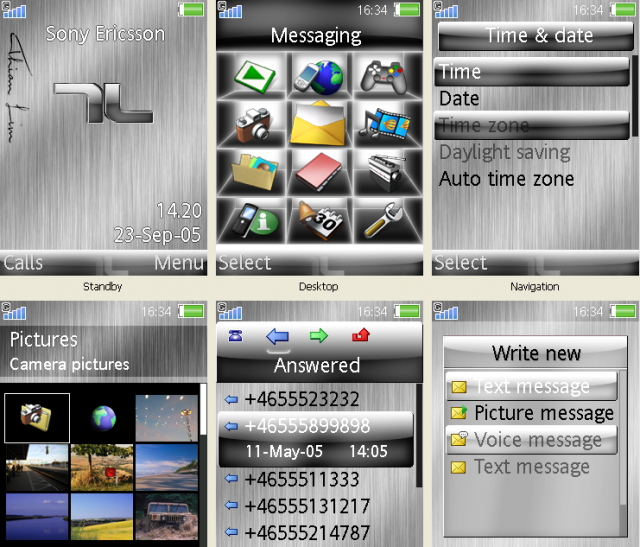640x547 pixels.
Task: Open the camera folder thumbnail in Pictures
Action: point(37,418)
